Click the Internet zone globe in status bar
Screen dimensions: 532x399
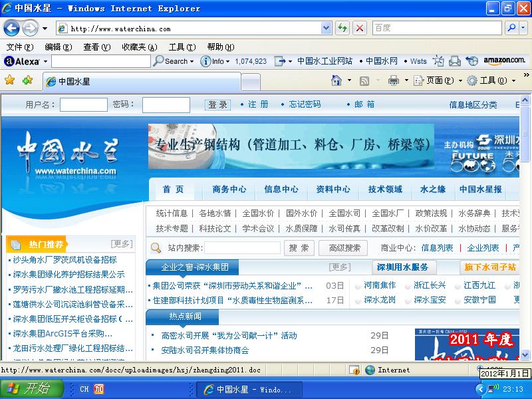pyautogui.click(x=370, y=370)
